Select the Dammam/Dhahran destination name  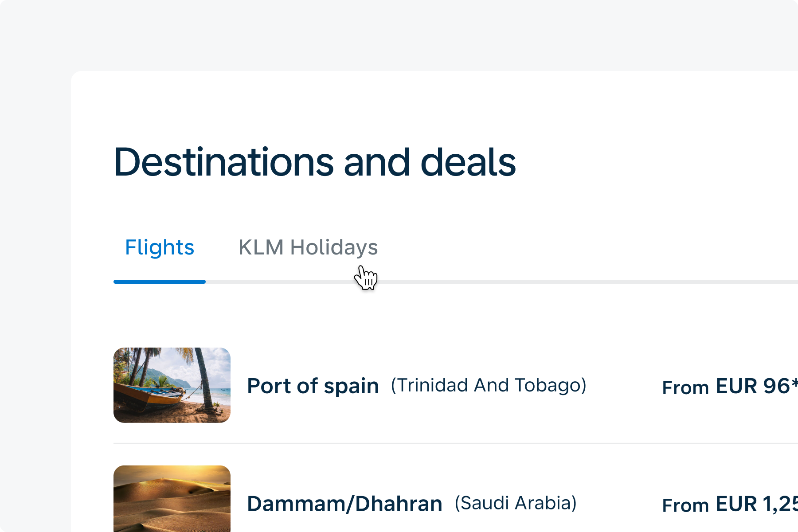coord(344,504)
